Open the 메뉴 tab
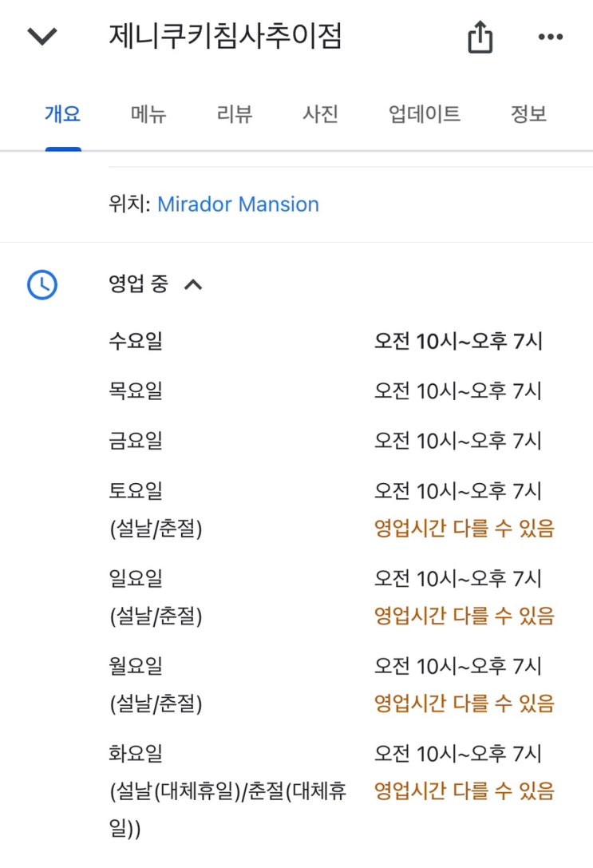Screen dimensions: 593x868 click(148, 114)
